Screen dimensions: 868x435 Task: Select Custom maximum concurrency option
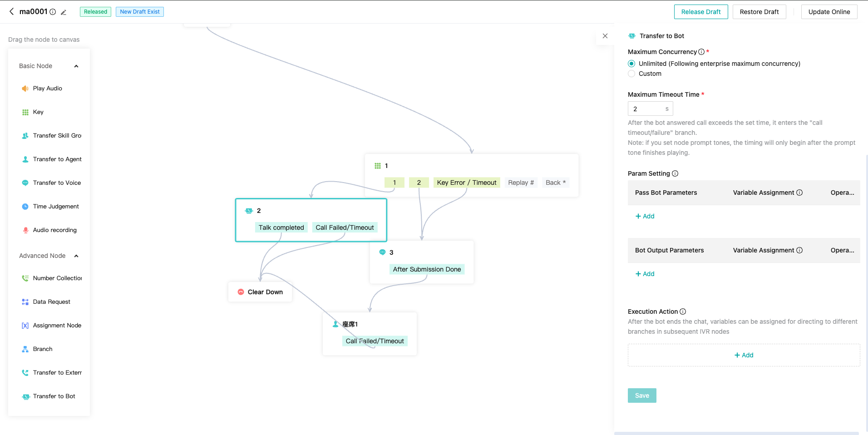(x=631, y=74)
